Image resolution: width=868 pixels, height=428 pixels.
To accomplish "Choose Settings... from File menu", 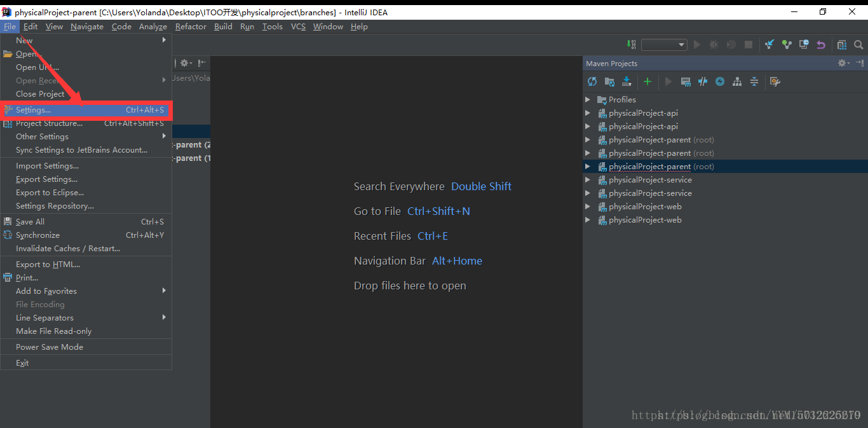I will [x=86, y=110].
